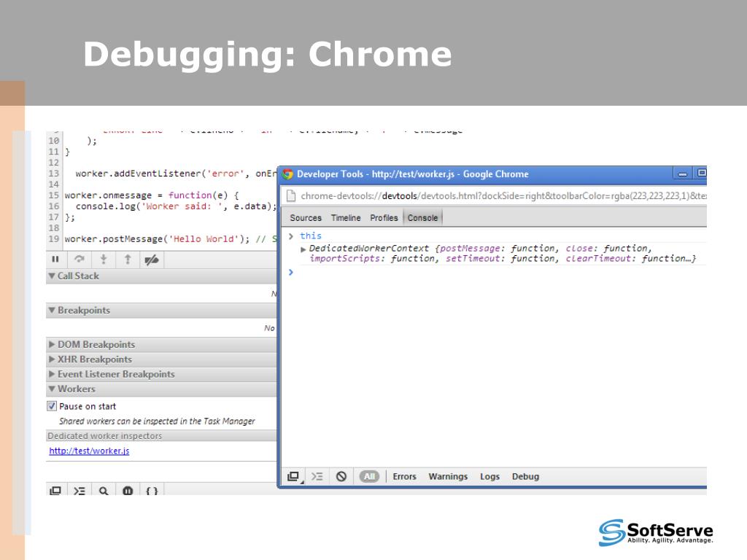Enable Pause on start checkbox

pos(52,406)
